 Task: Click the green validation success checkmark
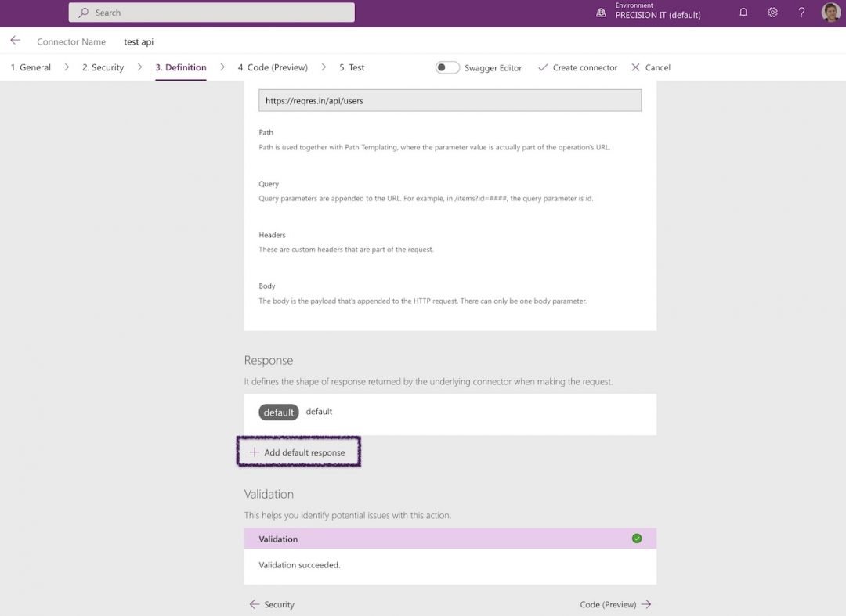pos(637,538)
